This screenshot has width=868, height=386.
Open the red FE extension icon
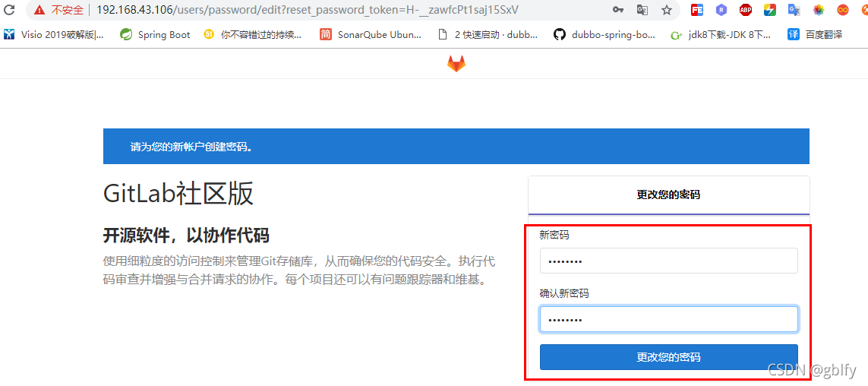coord(697,9)
